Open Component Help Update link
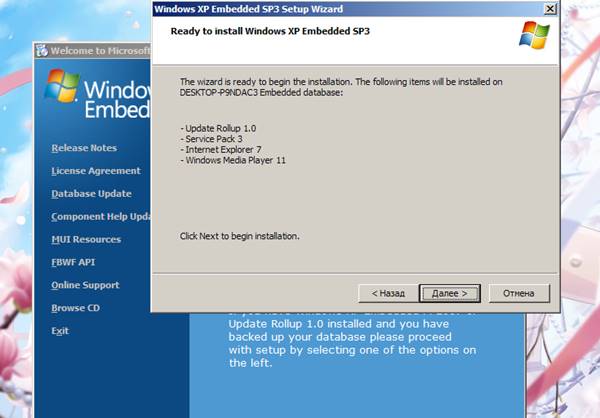Image resolution: width=600 pixels, height=418 pixels. coord(101,217)
